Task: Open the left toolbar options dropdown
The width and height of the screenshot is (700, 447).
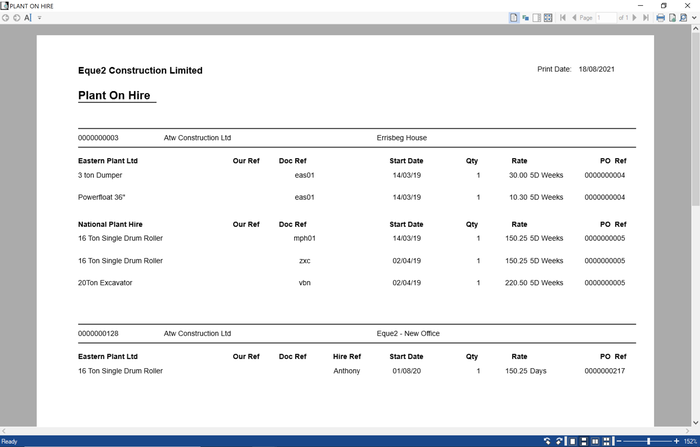Action: [x=39, y=18]
